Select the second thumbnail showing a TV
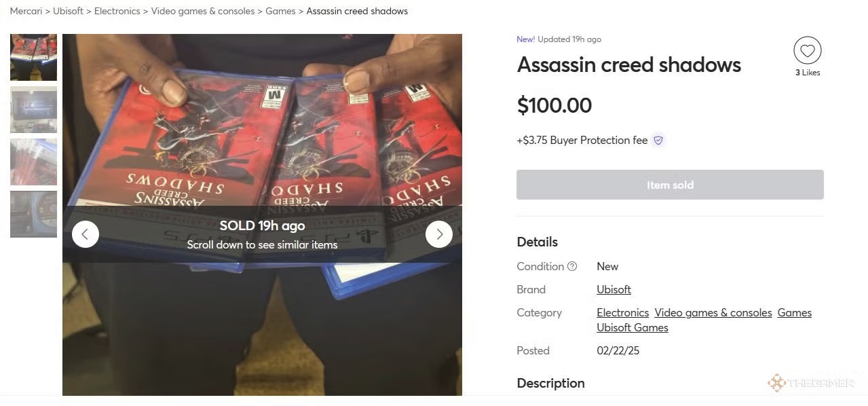Viewport: 868px width, 406px height. (33, 109)
